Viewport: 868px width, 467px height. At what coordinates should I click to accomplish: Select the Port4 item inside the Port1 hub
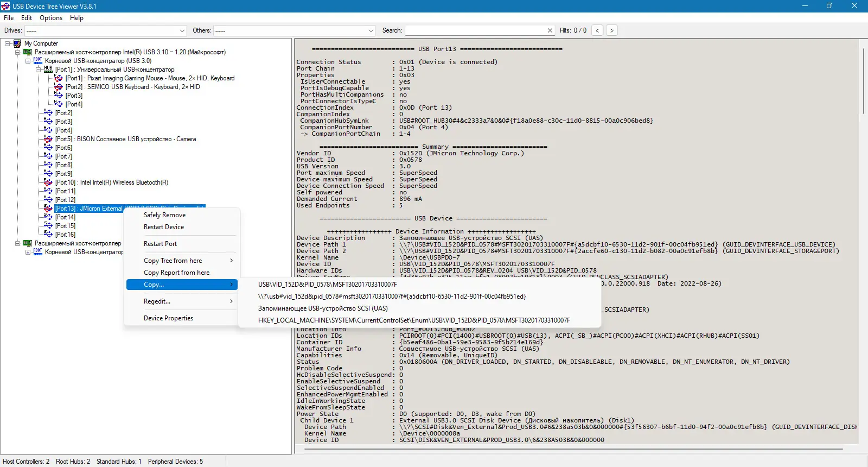[74, 104]
